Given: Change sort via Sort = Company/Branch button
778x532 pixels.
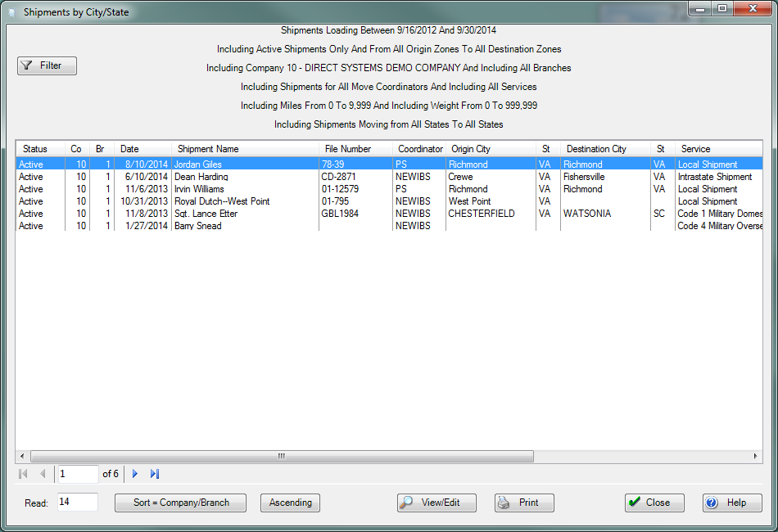Looking at the screenshot, I should (x=180, y=503).
